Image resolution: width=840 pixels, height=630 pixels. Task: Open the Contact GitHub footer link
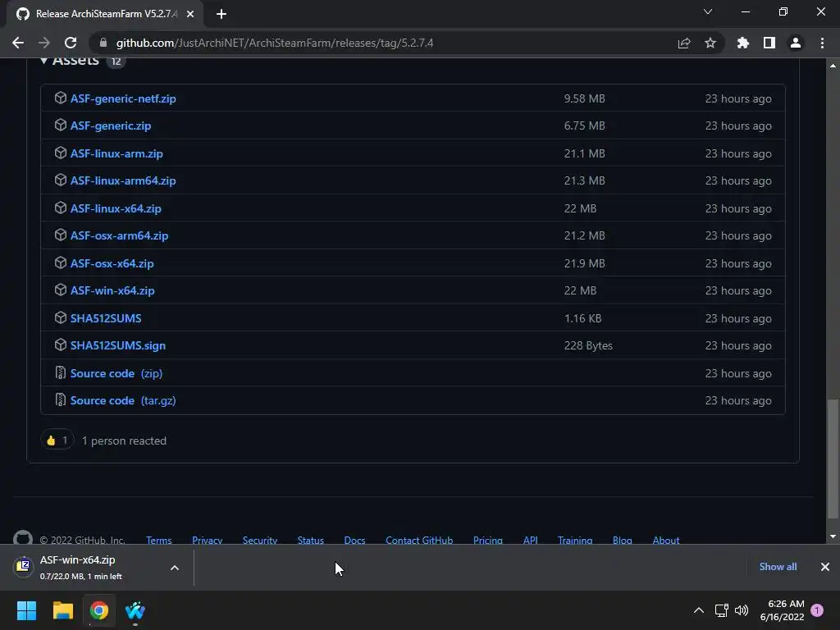419,540
